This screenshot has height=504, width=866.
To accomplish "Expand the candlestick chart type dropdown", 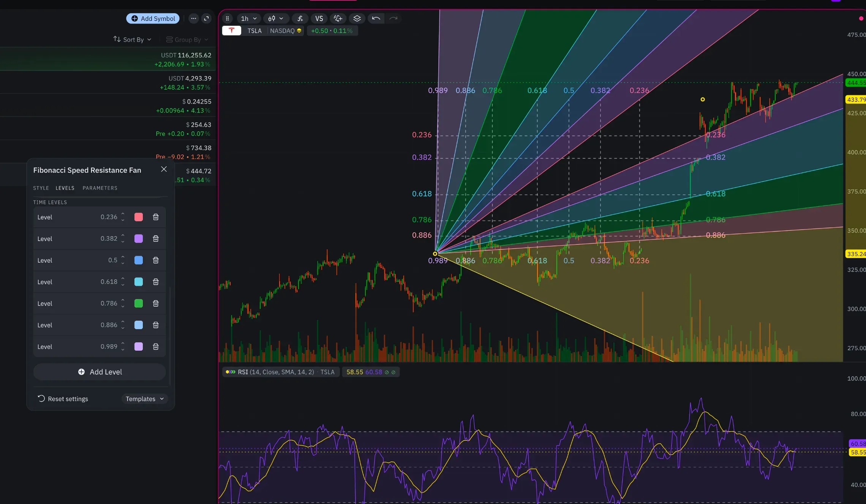I will tap(276, 19).
